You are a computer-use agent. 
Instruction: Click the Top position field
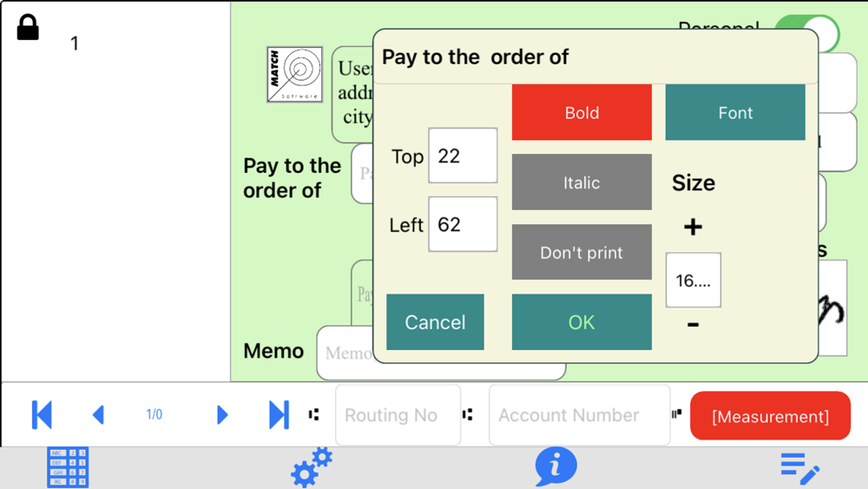pos(463,156)
